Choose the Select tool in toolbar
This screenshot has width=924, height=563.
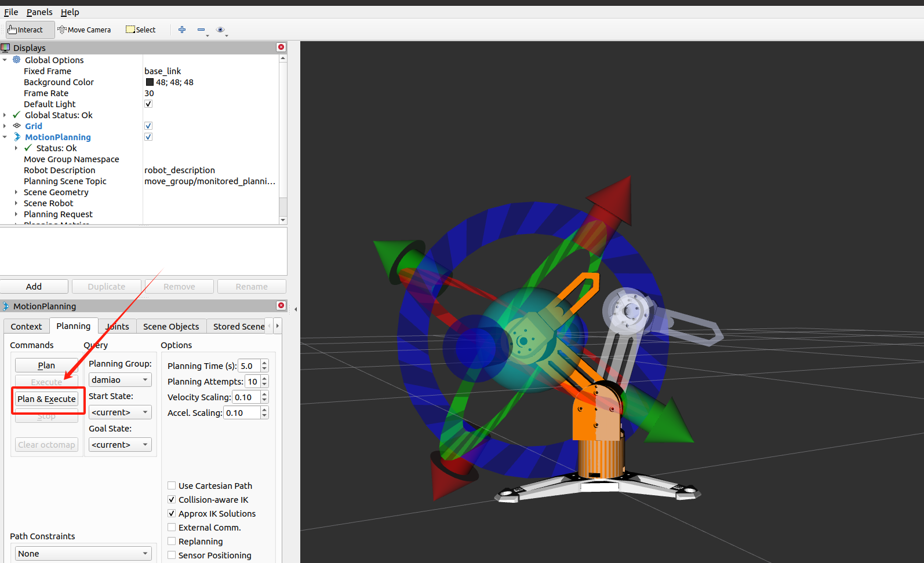pyautogui.click(x=141, y=30)
